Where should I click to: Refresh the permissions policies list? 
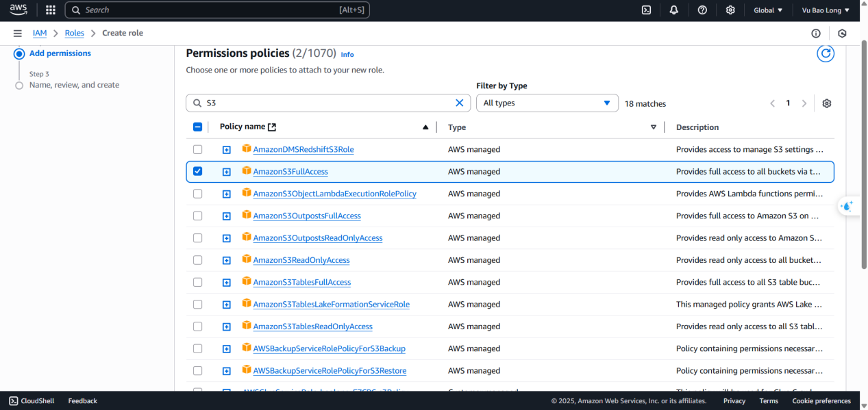(826, 53)
